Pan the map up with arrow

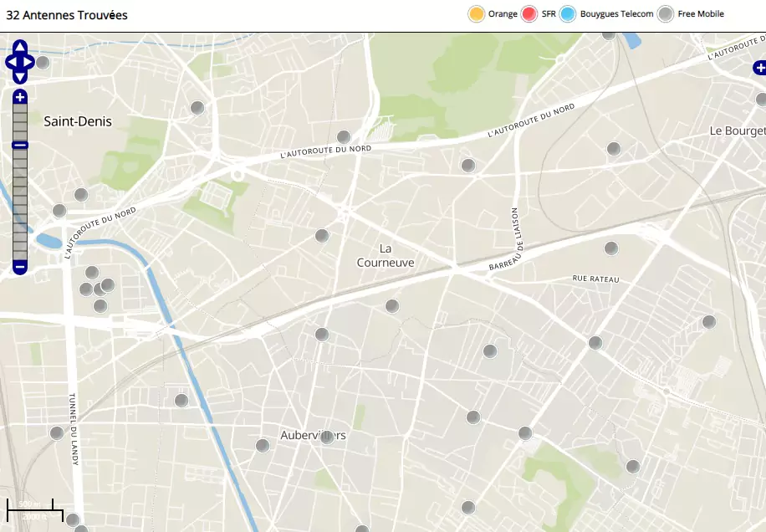(x=20, y=47)
